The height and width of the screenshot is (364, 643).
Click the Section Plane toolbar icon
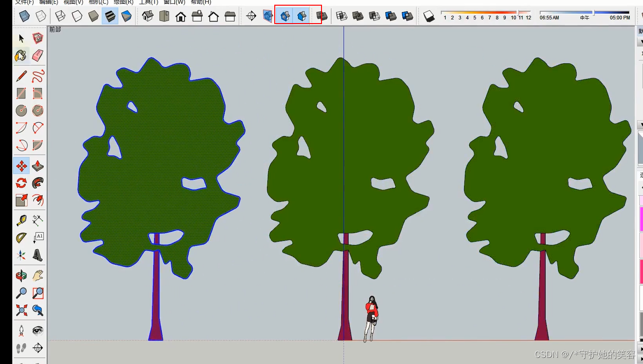252,17
